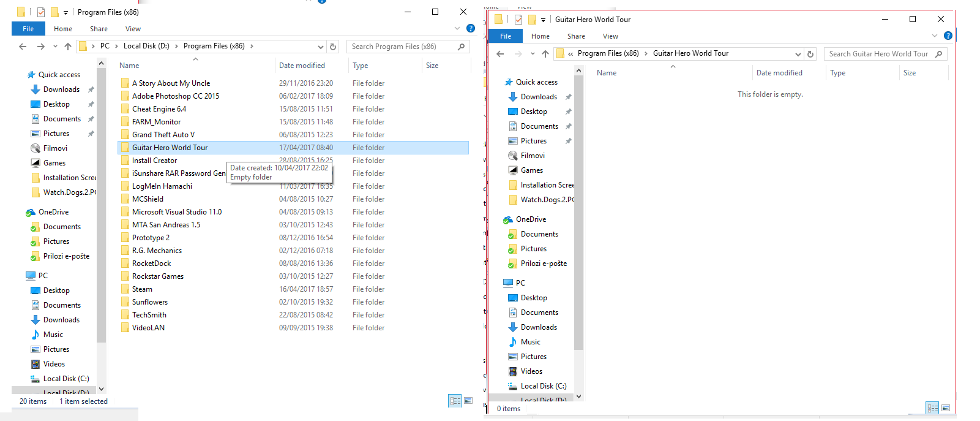Go back in the Guitar Hero World Tour window
Image resolution: width=980 pixels, height=421 pixels.
500,54
